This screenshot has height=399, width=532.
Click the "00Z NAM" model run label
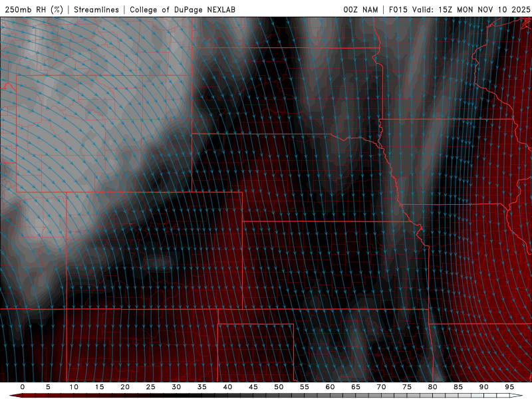[360, 9]
